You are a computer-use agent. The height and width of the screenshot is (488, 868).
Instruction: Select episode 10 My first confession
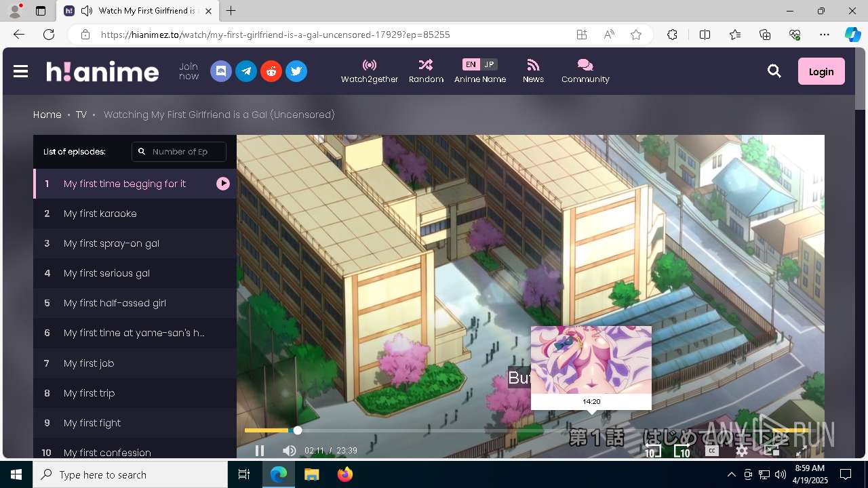(135, 449)
